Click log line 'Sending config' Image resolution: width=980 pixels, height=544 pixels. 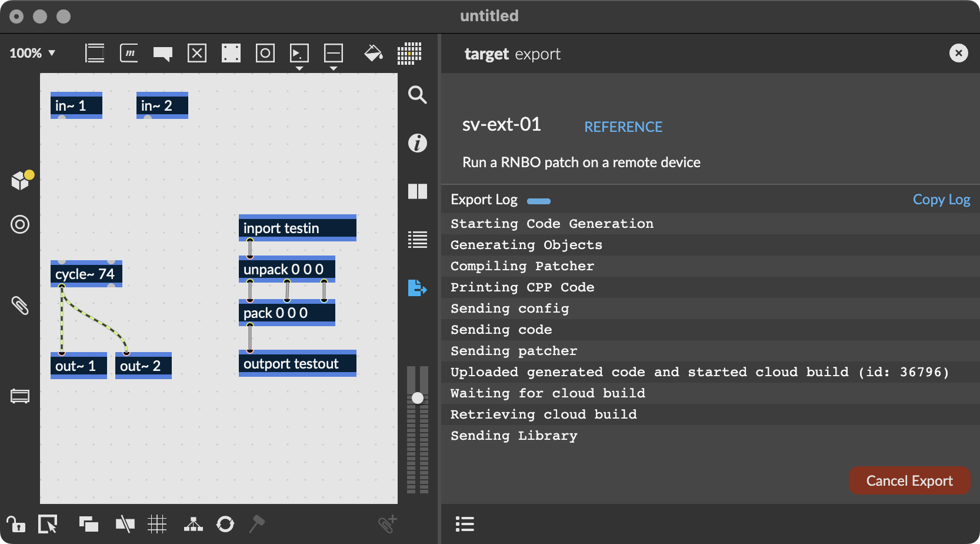pyautogui.click(x=711, y=309)
